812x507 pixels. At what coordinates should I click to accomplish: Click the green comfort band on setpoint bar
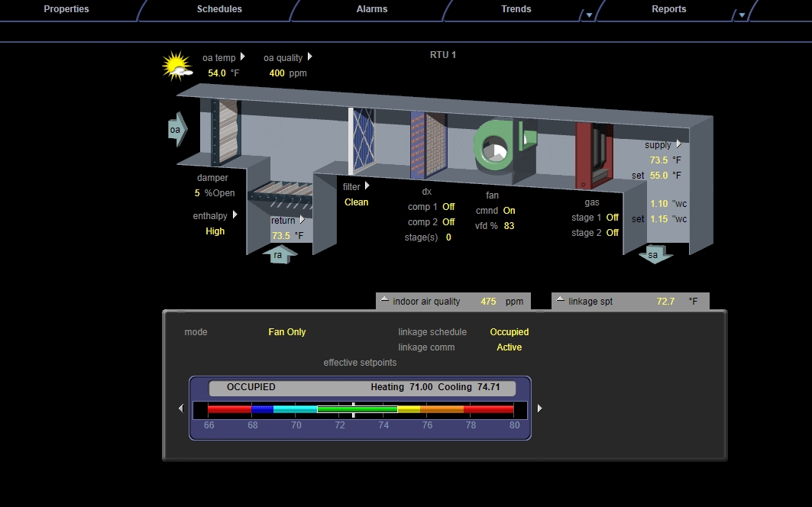(x=357, y=409)
